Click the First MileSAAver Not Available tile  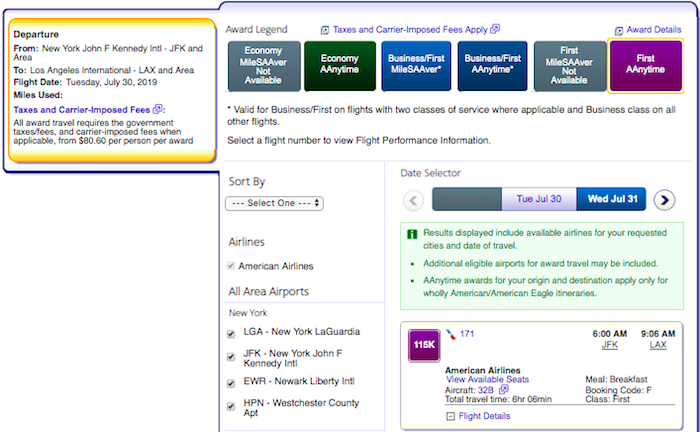point(569,66)
